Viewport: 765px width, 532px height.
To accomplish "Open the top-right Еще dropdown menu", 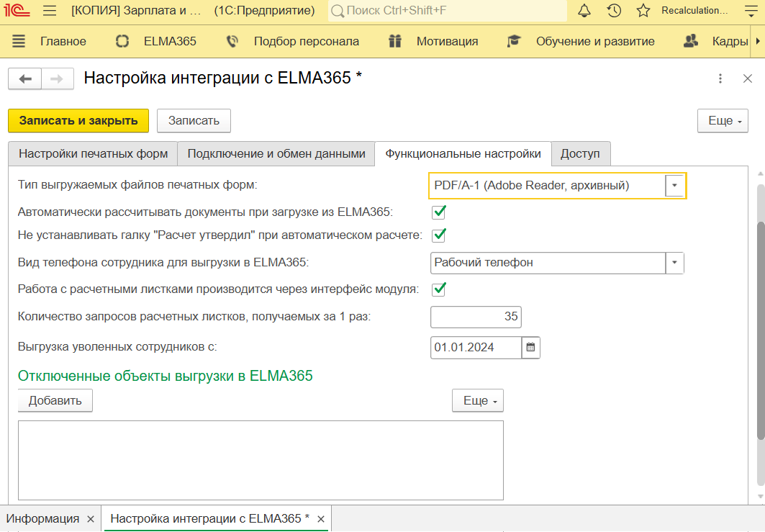I will (723, 121).
